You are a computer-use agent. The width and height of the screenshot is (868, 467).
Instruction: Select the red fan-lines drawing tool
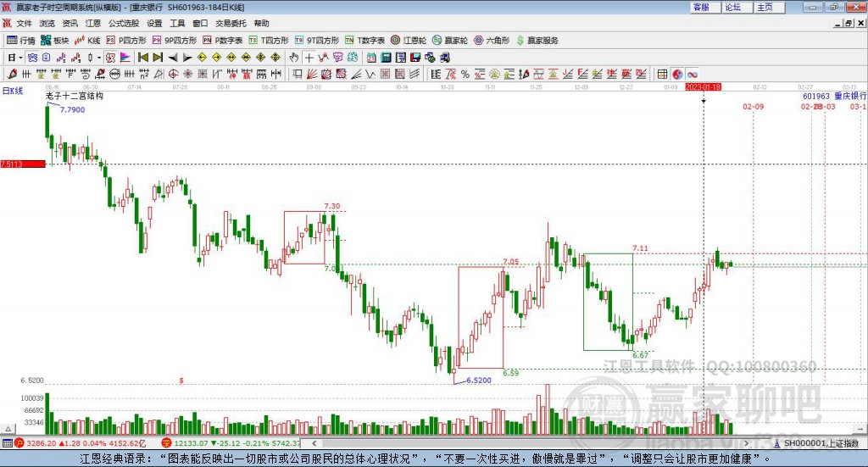click(x=312, y=74)
